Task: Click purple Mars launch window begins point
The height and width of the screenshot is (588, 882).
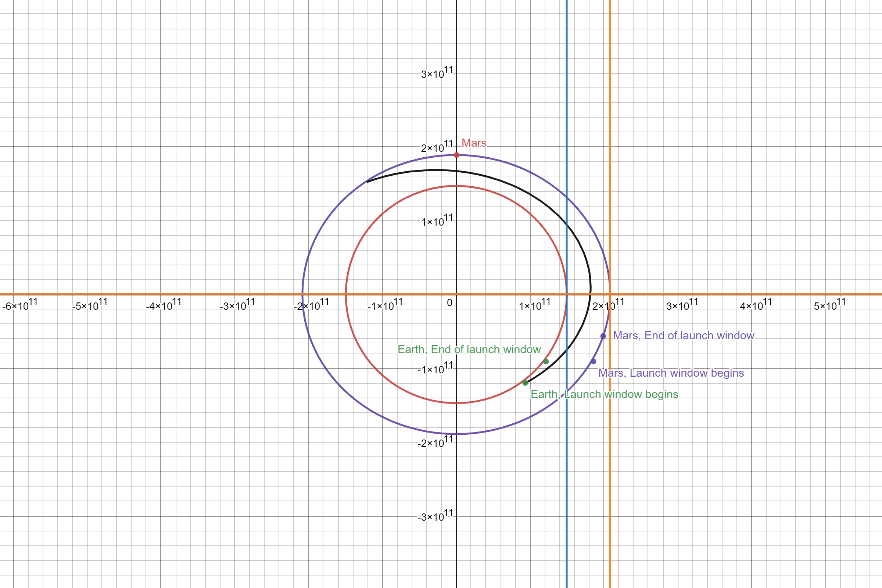Action: click(x=593, y=362)
